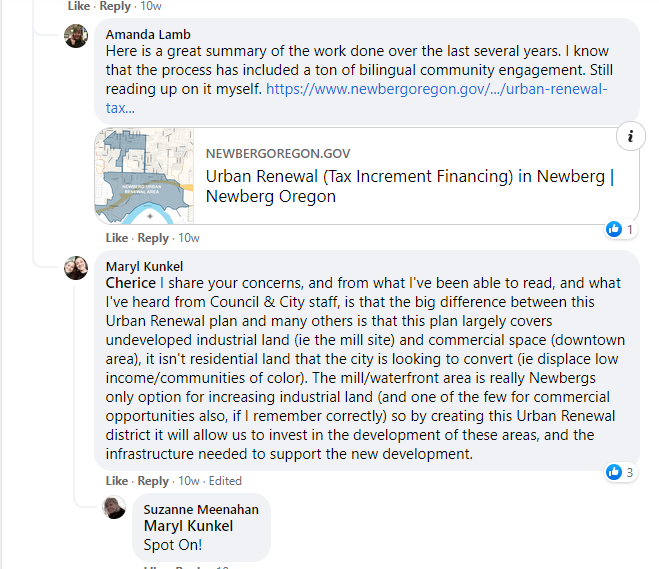Reply to Maryl Kunkel's comment

pos(153,481)
